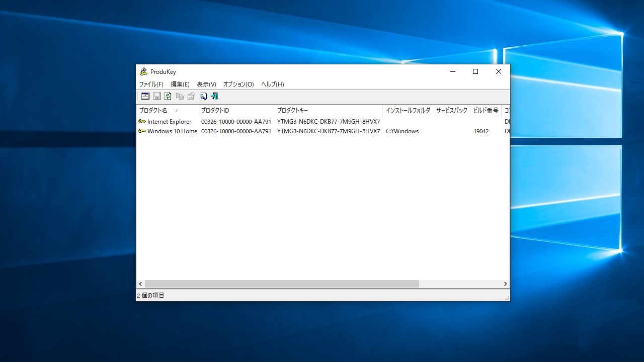644x362 pixels.
Task: Click the product ID in Windows 10 Home row
Action: pos(236,131)
